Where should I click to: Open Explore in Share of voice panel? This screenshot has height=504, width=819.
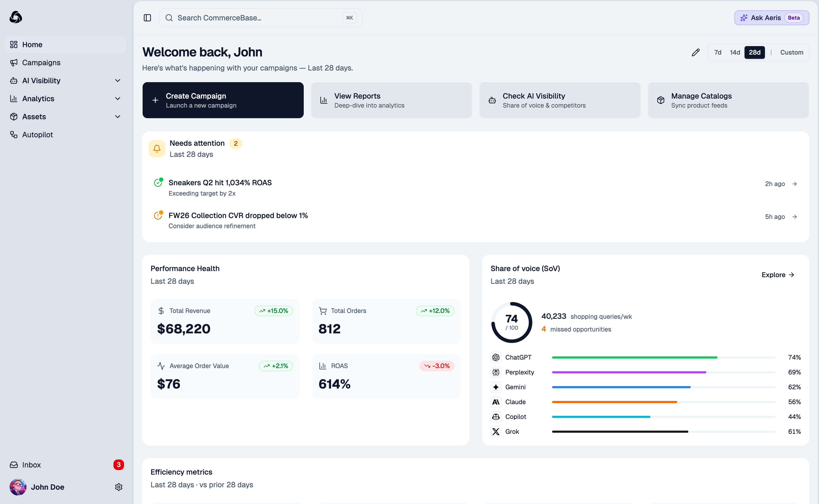778,275
